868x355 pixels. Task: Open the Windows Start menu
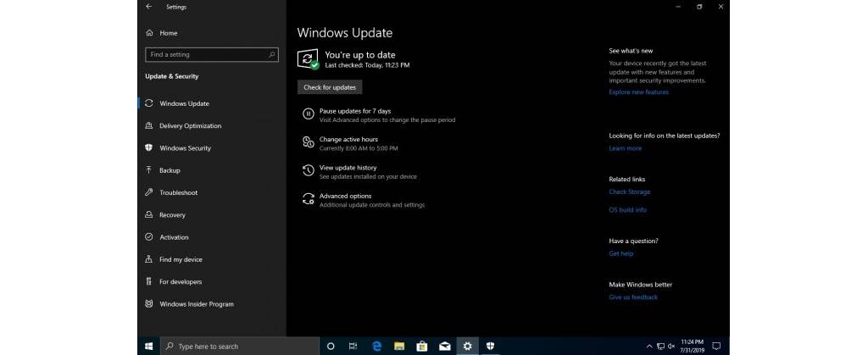(x=149, y=347)
